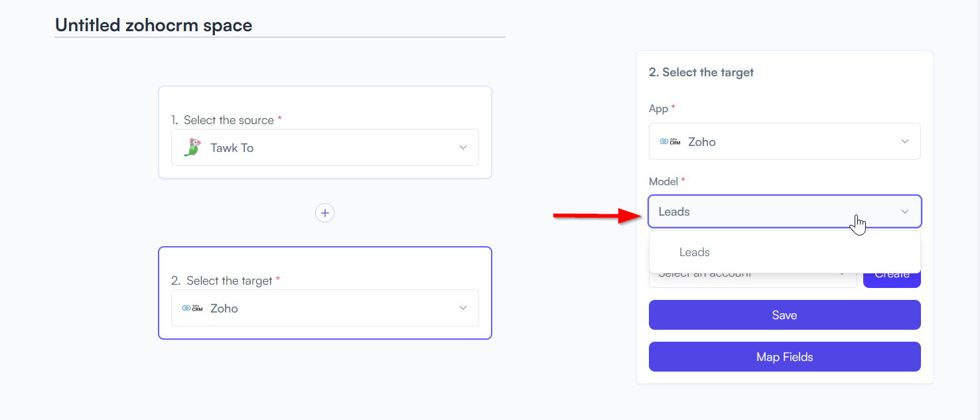Click the Save button
Screen dimensions: 980x420
click(784, 315)
